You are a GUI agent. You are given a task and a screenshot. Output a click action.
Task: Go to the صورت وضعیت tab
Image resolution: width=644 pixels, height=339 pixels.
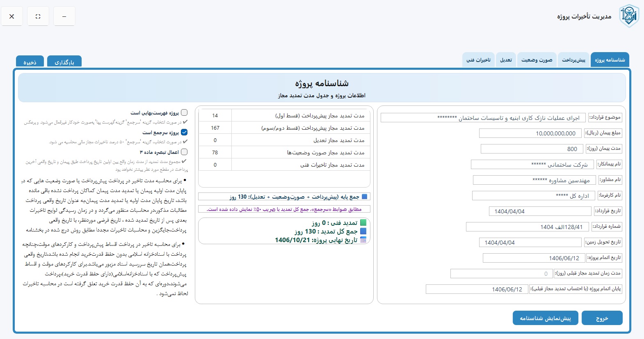tap(537, 60)
